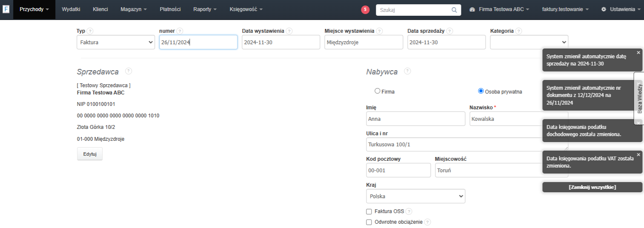Open help icon next to numer
Image resolution: width=644 pixels, height=228 pixels.
click(x=180, y=31)
